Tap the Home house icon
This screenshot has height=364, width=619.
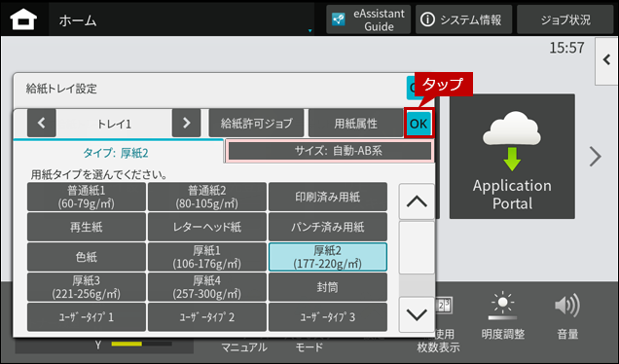pos(23,19)
